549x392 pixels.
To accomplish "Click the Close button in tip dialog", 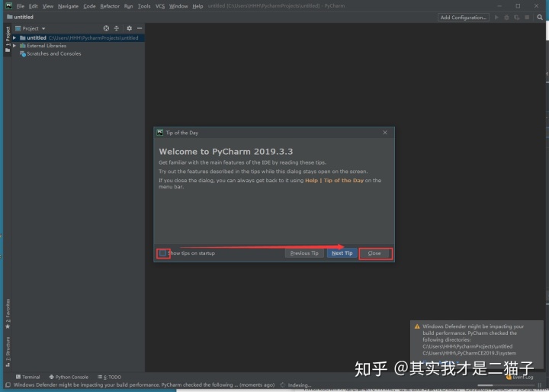I will 374,253.
